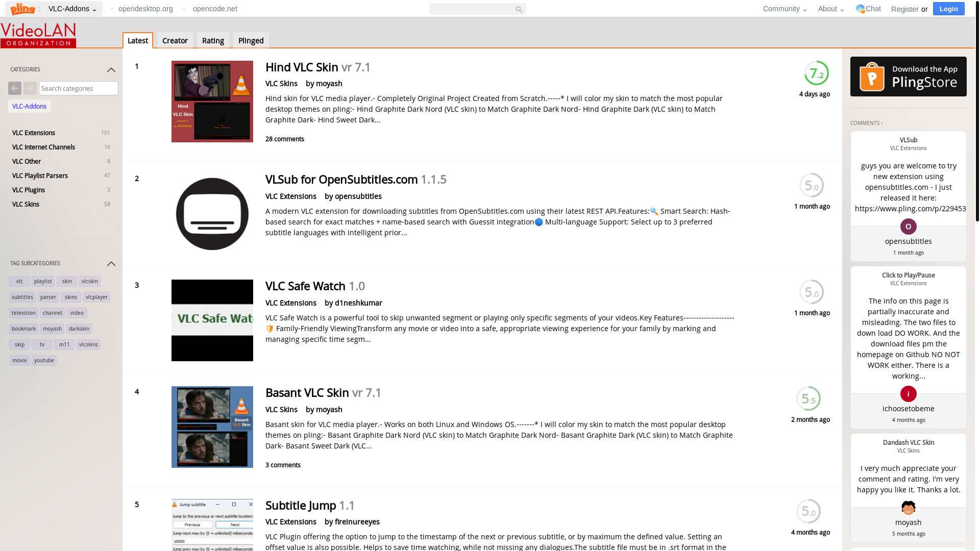Open 3 comments on Basant VLC Skin
The height and width of the screenshot is (551, 980).
(283, 465)
